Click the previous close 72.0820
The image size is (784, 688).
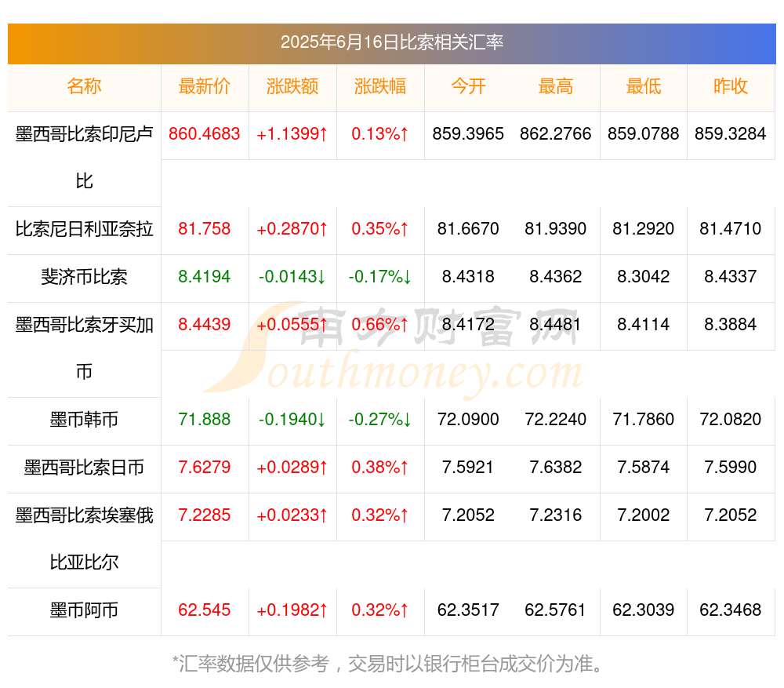pos(731,419)
